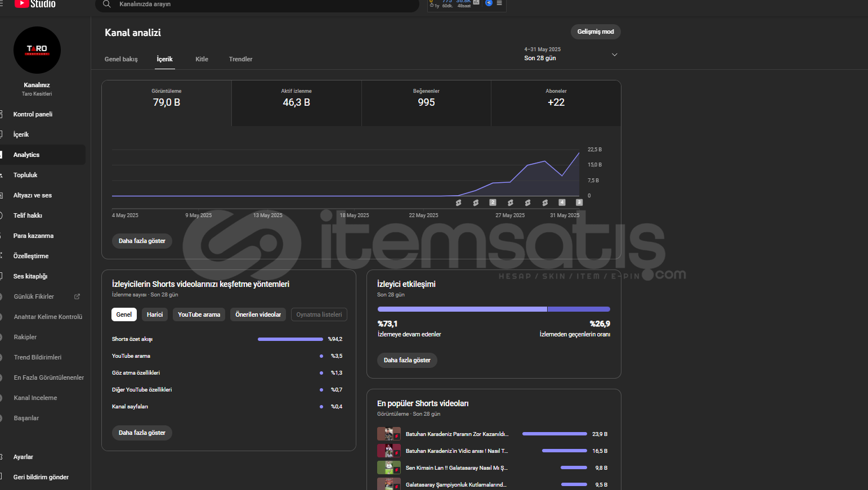Click the Kanal sayfaları row
Screen dimensions: 868x490
[x=227, y=407]
